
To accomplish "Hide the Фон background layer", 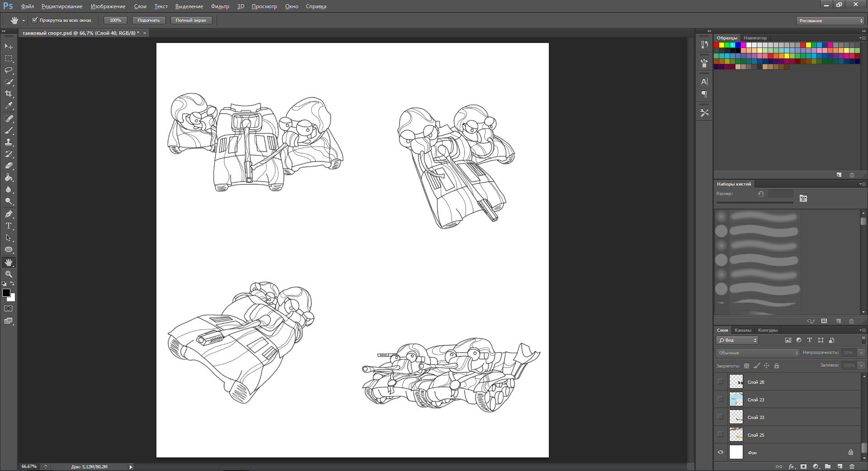I will [721, 452].
